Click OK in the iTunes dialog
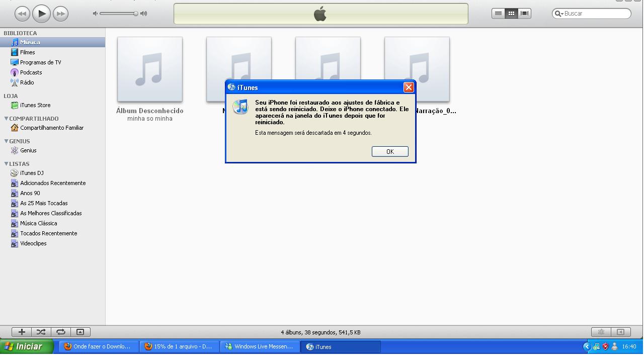The image size is (644, 362). coord(390,151)
